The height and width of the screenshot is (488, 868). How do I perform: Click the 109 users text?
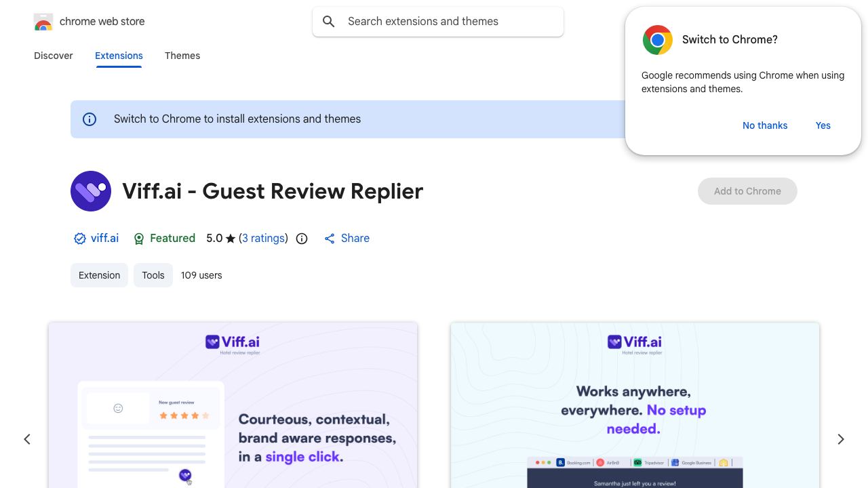pos(201,275)
